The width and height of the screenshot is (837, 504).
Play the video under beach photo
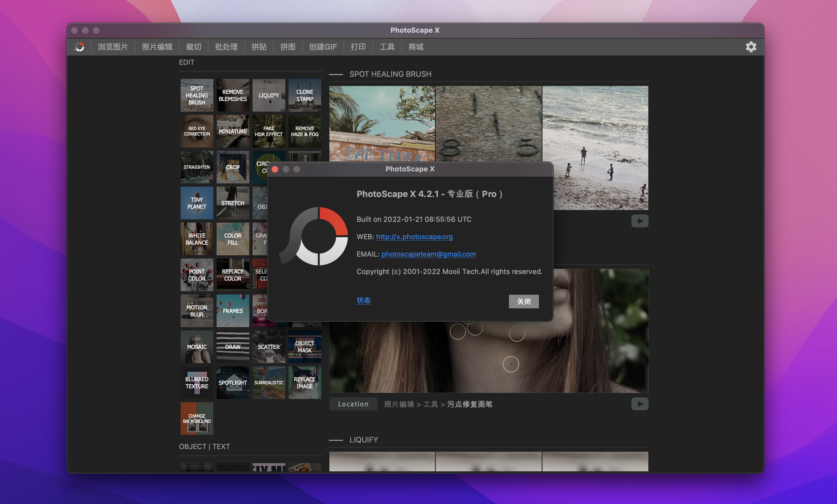pyautogui.click(x=640, y=221)
